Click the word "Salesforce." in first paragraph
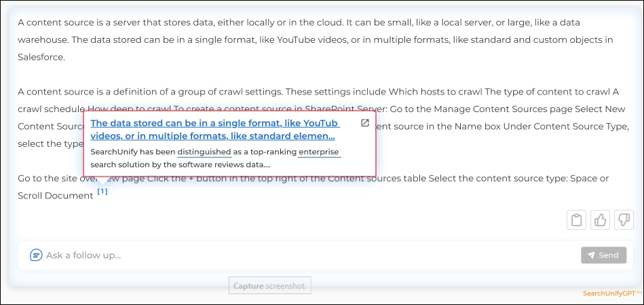Viewport: 644px width, 305px height. tap(41, 57)
